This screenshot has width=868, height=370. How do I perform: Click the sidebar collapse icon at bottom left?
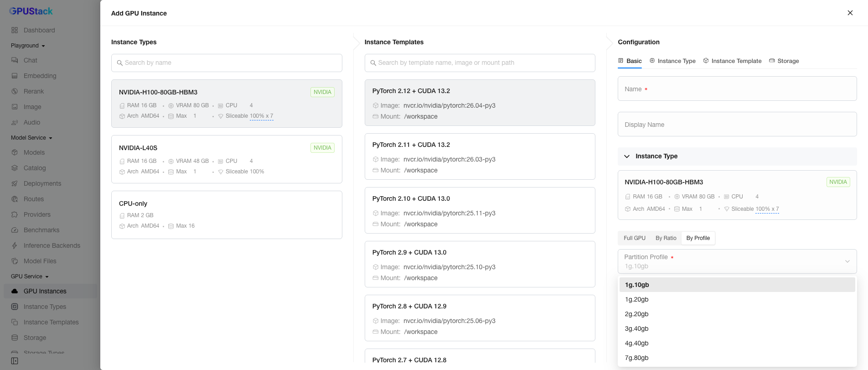click(x=15, y=361)
